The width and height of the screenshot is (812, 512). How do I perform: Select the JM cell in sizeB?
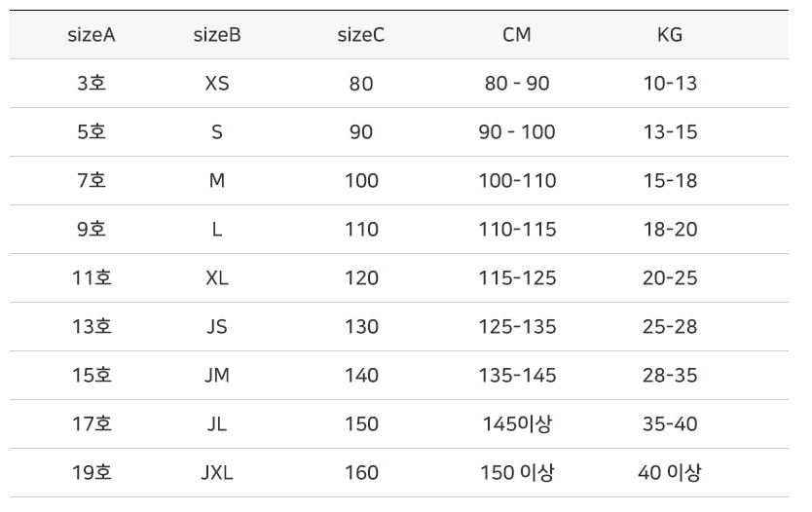point(217,376)
